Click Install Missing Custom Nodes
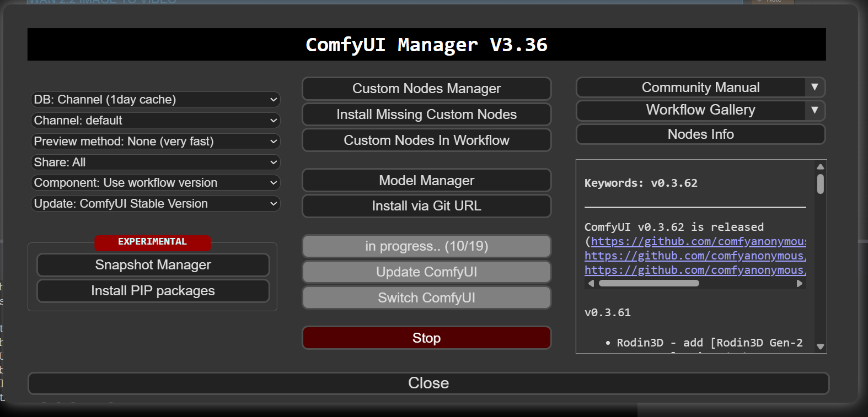This screenshot has height=417, width=868. (x=426, y=115)
